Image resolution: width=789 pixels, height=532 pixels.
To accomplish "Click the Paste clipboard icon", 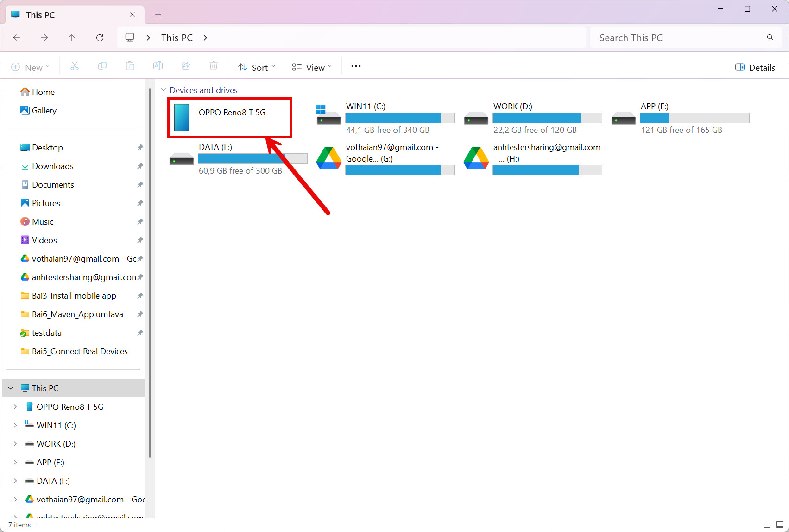I will pyautogui.click(x=130, y=67).
